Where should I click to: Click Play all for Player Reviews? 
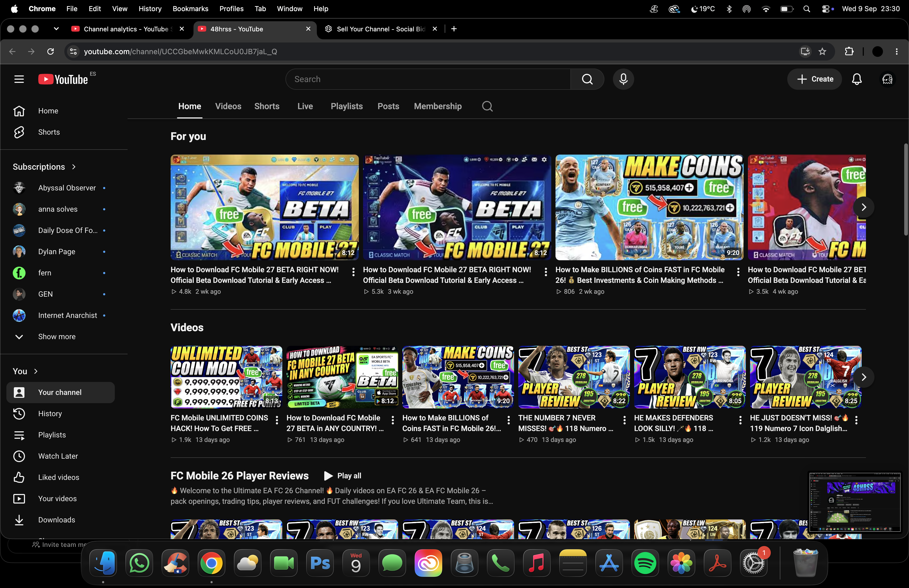pyautogui.click(x=342, y=475)
